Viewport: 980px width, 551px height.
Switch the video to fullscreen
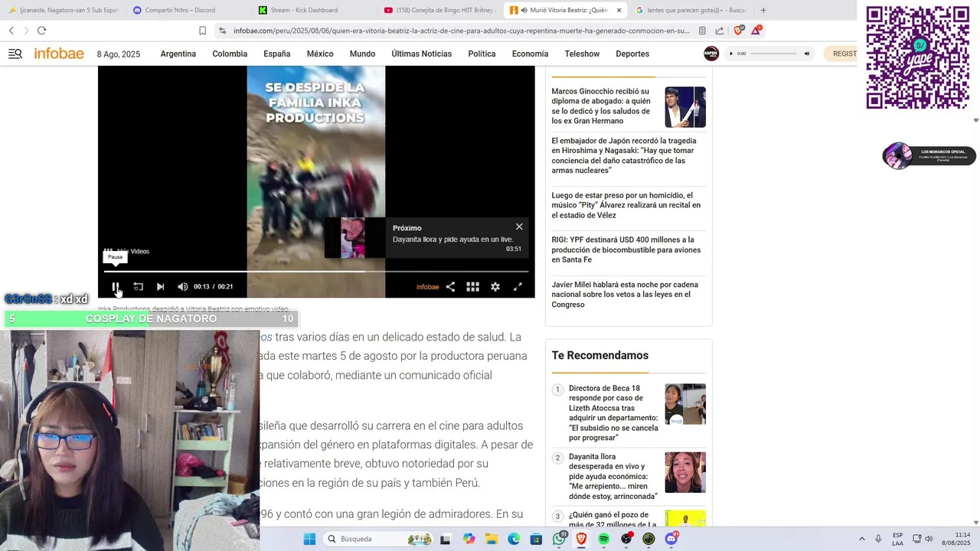pos(518,287)
